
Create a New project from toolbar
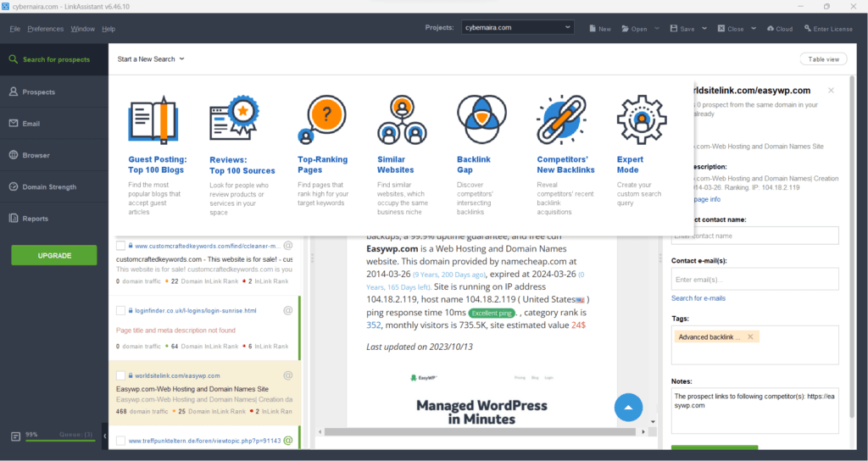point(600,29)
